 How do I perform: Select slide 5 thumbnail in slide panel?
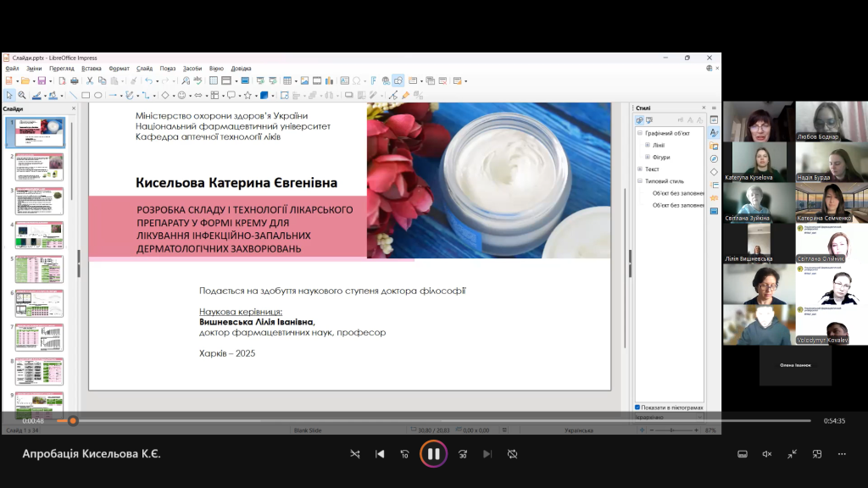39,269
